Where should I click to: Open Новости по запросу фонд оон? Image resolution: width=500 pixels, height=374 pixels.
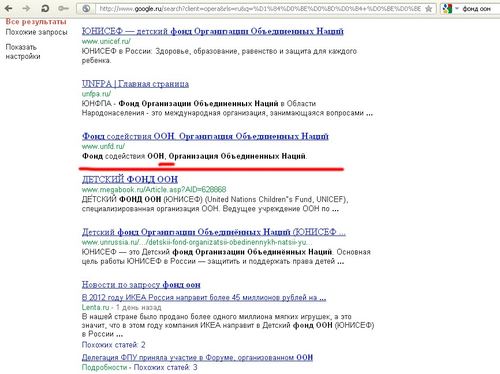[x=141, y=285]
